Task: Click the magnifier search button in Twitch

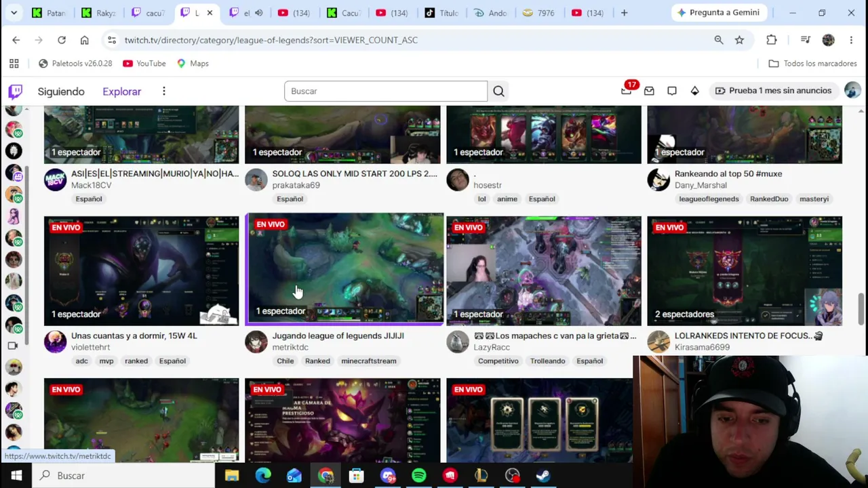Action: (x=498, y=91)
